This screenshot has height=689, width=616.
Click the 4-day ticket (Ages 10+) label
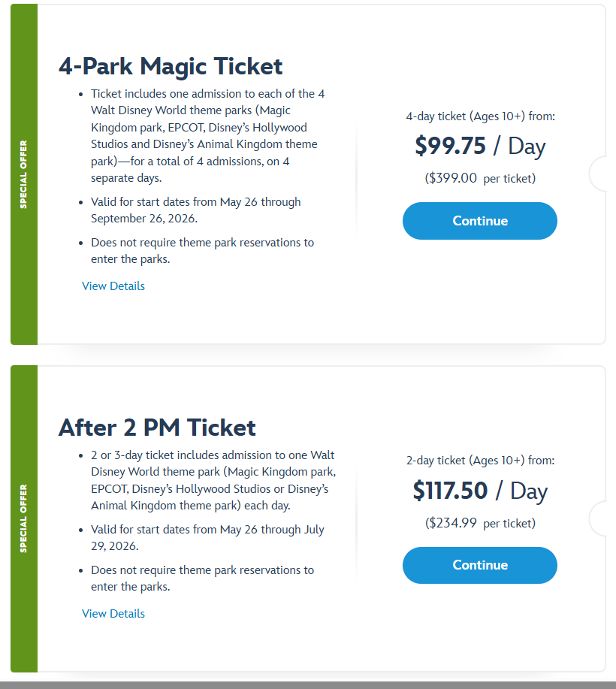480,116
